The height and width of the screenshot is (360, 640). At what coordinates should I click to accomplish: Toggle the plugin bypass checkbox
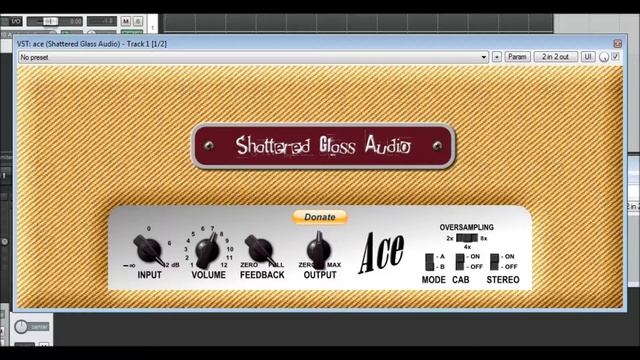pos(616,57)
